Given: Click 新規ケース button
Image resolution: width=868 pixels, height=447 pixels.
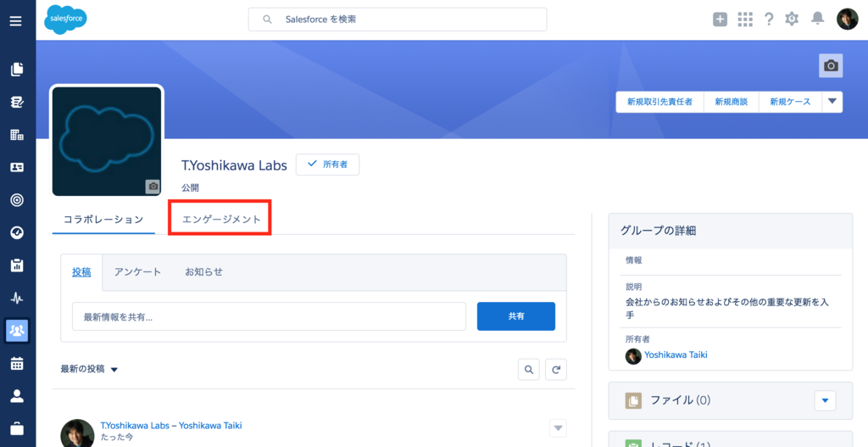Looking at the screenshot, I should 791,102.
